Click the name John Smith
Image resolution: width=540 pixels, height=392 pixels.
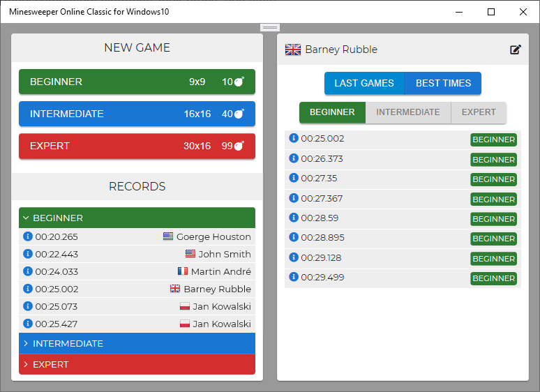pos(225,254)
